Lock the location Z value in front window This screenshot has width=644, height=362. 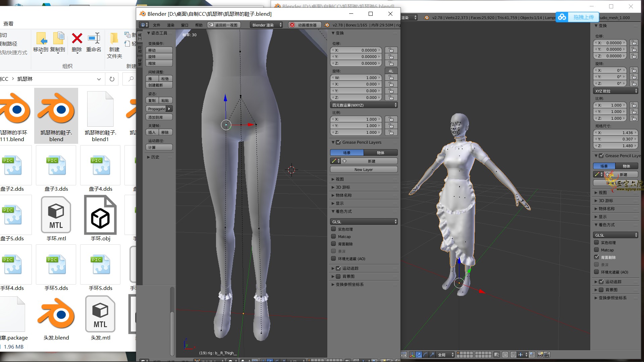coord(391,63)
